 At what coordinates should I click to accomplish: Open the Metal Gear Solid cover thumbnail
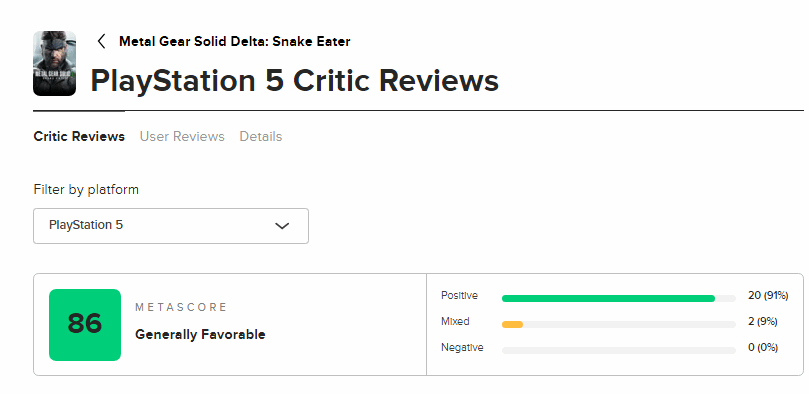pyautogui.click(x=55, y=63)
